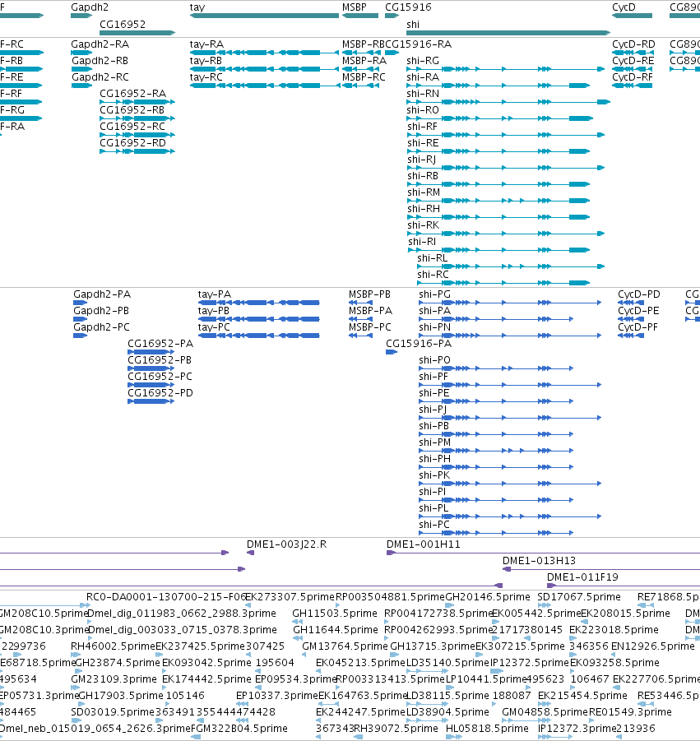This screenshot has width=700, height=741.
Task: Click transcript label CG16952-RB
Action: click(132, 110)
